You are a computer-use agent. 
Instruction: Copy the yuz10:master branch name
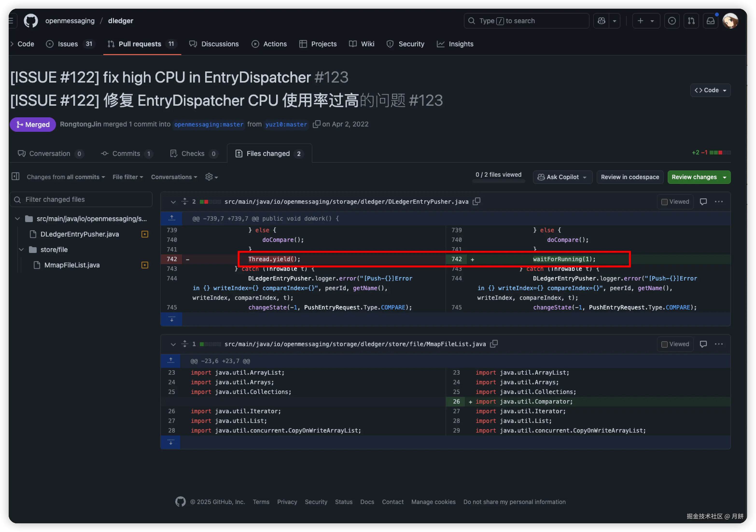coord(316,124)
